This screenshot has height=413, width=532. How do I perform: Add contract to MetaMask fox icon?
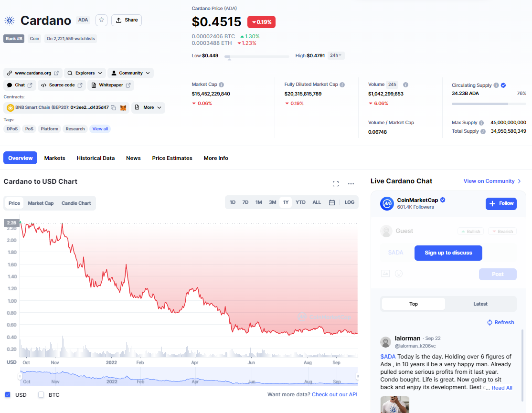[123, 107]
